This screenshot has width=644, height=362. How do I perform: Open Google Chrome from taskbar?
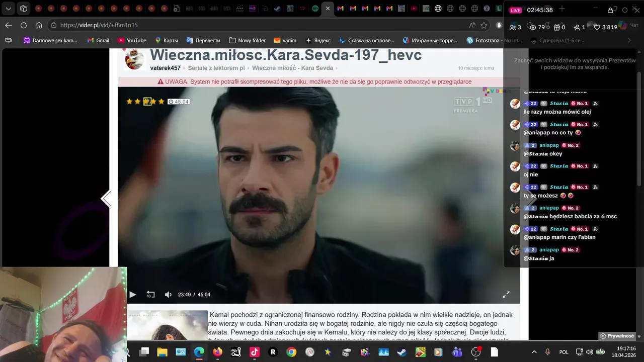[x=291, y=352]
